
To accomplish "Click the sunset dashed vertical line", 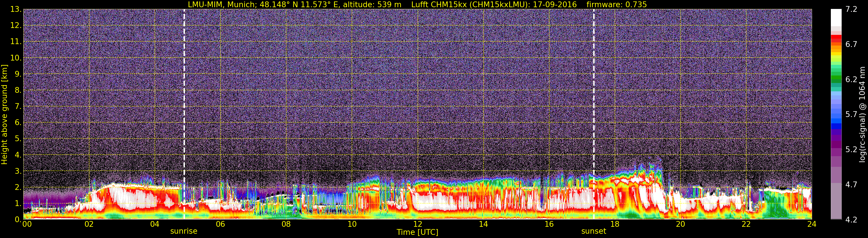I will point(594,114).
